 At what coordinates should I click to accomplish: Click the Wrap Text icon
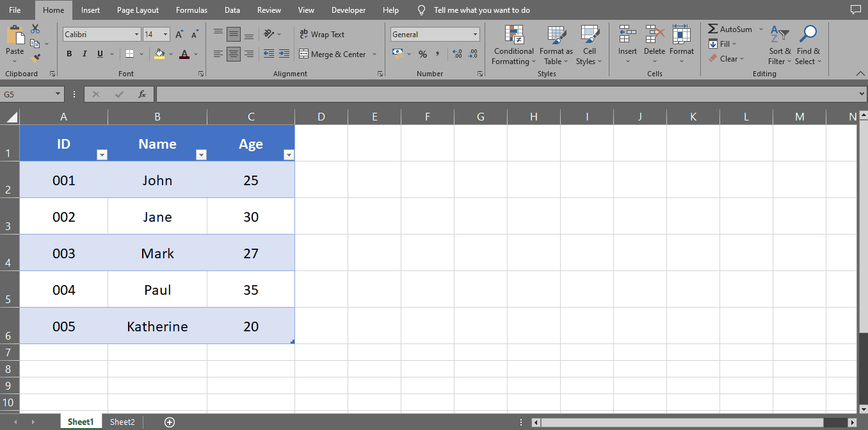pyautogui.click(x=306, y=34)
